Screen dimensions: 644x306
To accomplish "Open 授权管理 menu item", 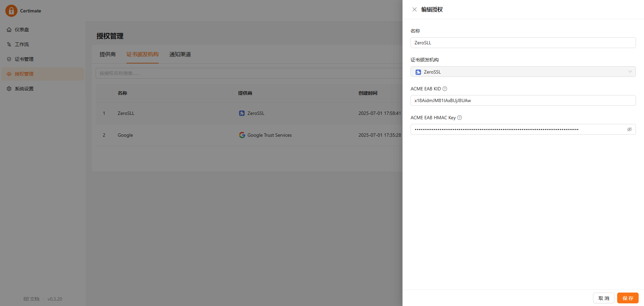I will [43, 74].
